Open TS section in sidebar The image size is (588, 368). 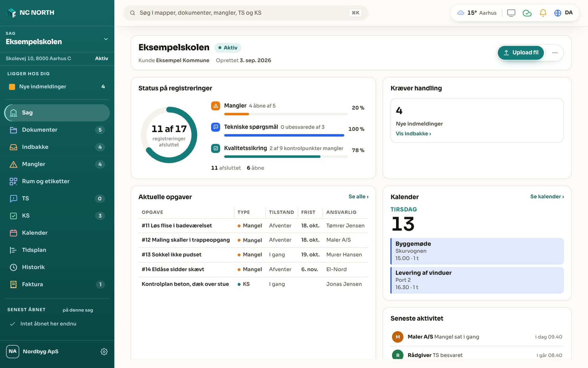point(57,199)
